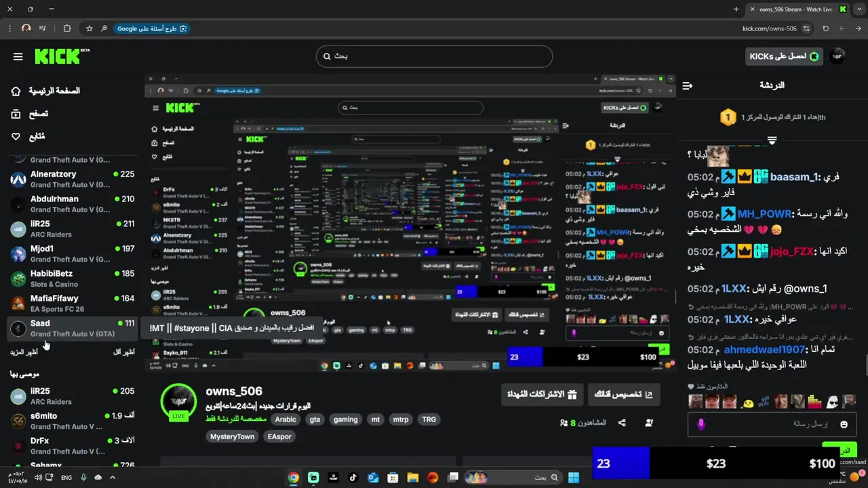Click username jojo_FZX in chat
Viewport: 868px width, 488px height.
point(792,251)
